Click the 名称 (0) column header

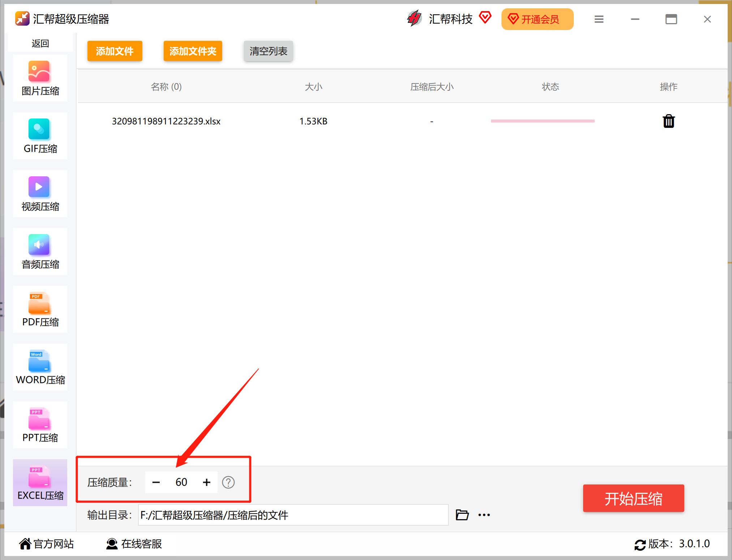166,87
